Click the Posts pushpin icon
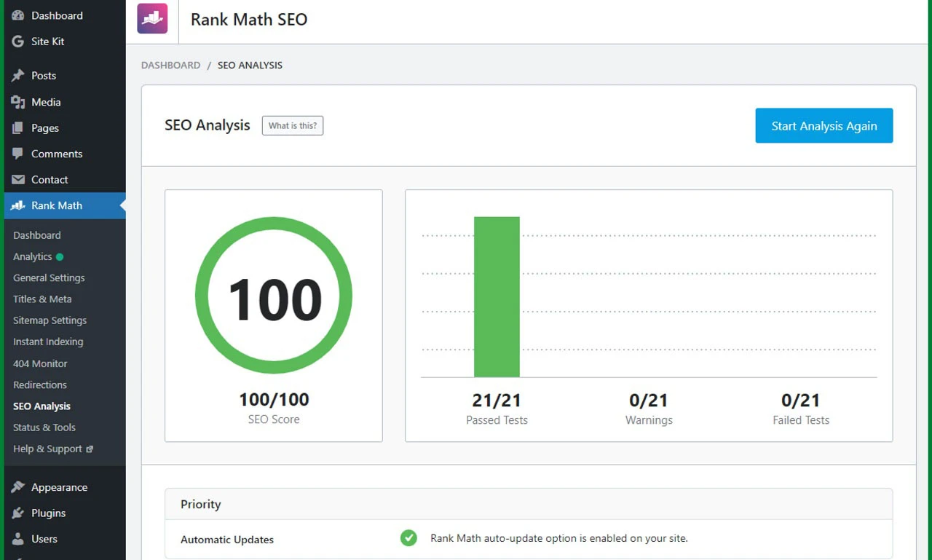Screen dimensions: 932x560 pyautogui.click(x=18, y=76)
